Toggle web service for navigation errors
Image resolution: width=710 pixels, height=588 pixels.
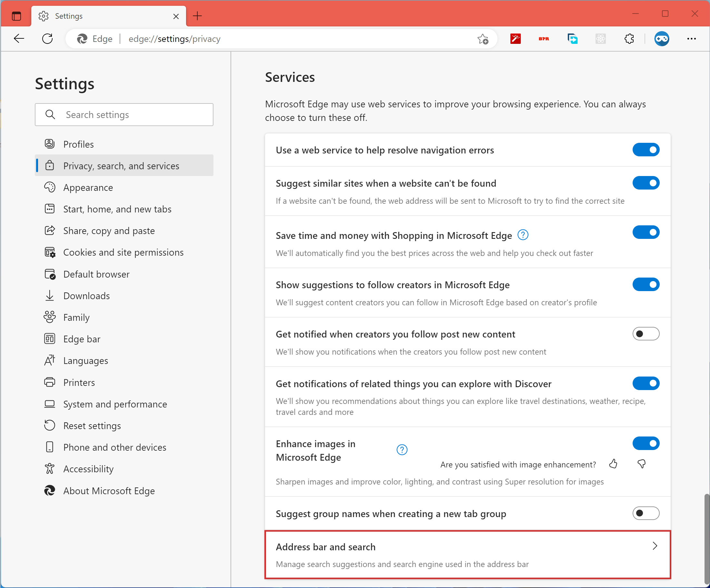click(x=646, y=150)
